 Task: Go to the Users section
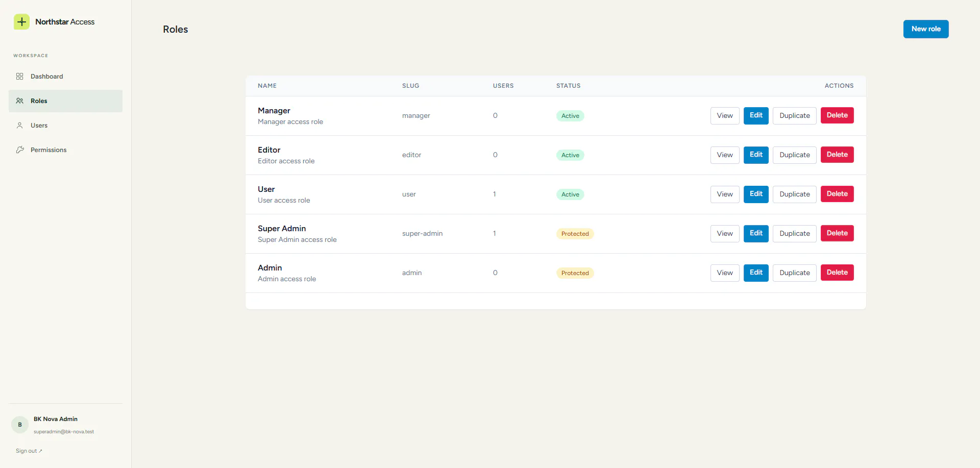(65, 126)
